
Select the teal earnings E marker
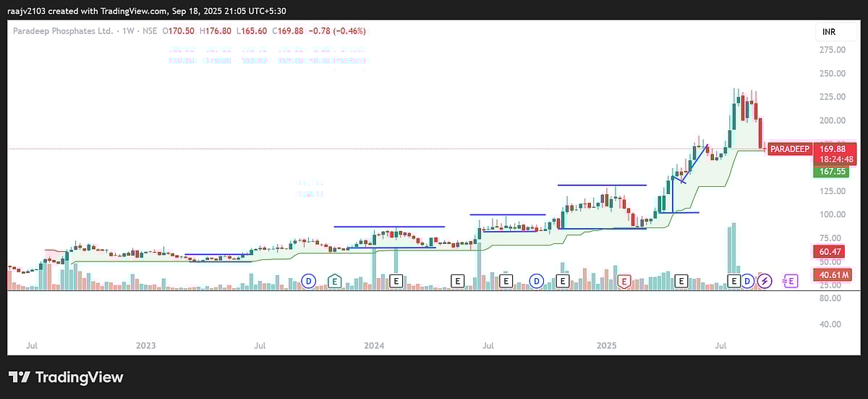[x=334, y=281]
